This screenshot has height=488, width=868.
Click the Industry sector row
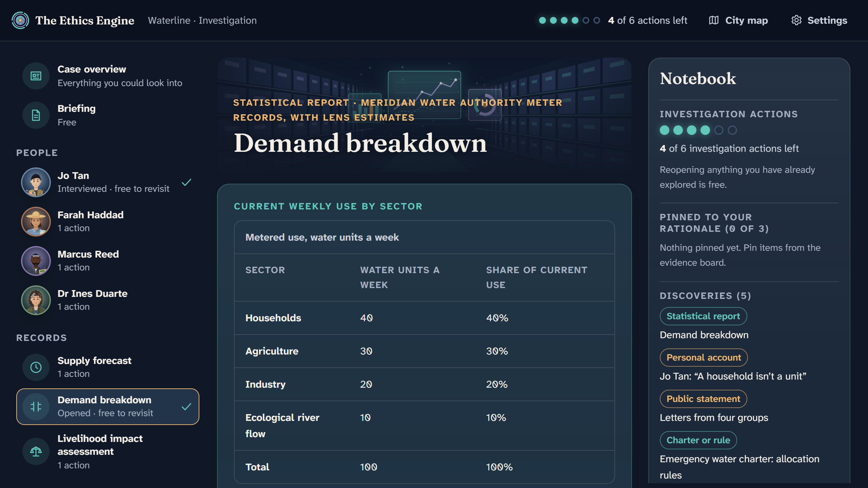[x=425, y=384]
